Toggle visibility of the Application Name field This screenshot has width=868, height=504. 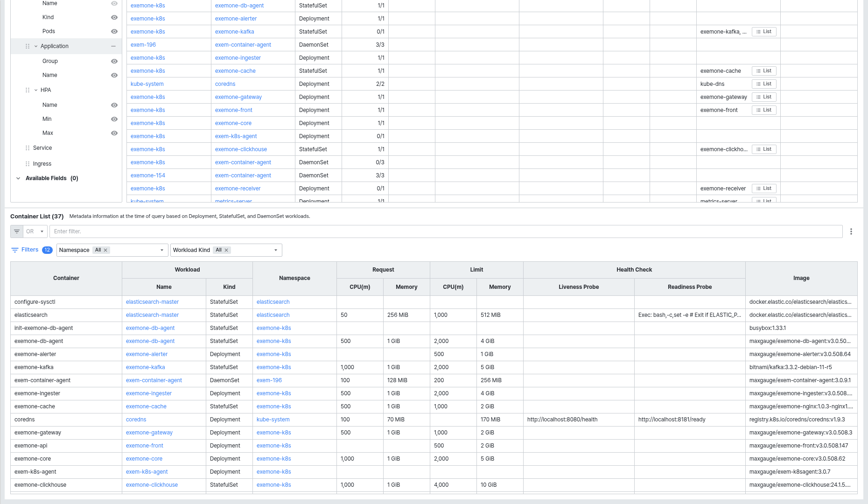(114, 75)
